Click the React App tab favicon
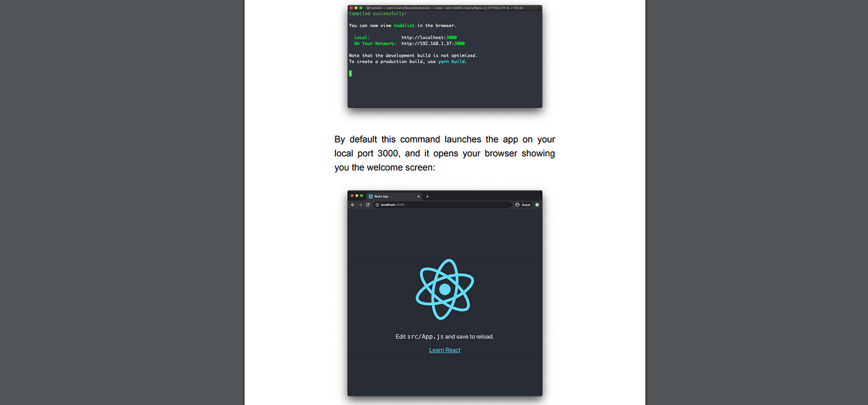This screenshot has height=405, width=868. pos(371,196)
